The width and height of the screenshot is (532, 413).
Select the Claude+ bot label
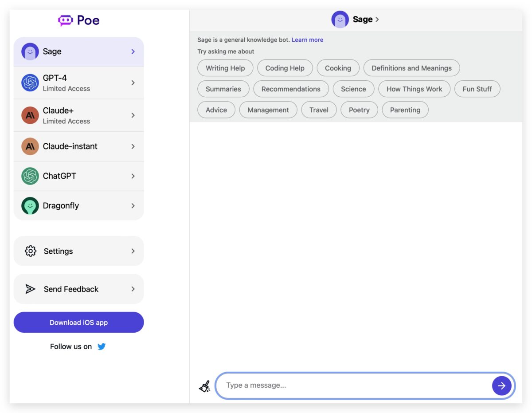point(58,110)
